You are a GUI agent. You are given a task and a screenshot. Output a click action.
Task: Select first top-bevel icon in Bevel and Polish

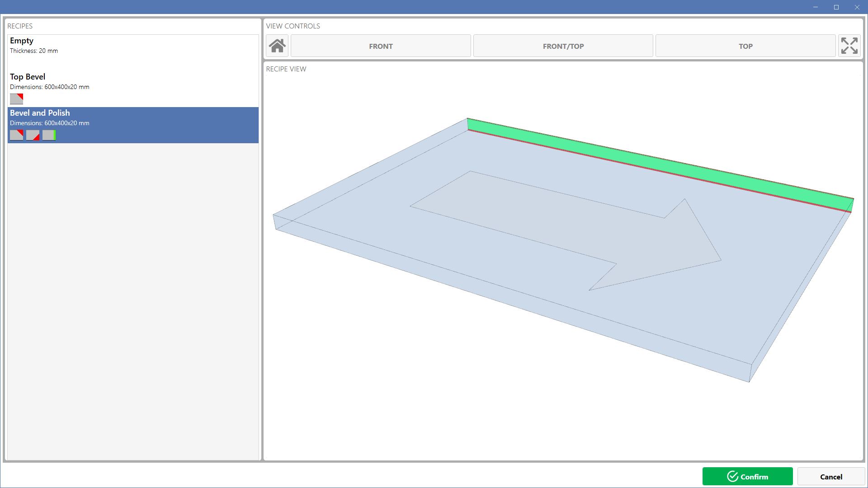pyautogui.click(x=16, y=135)
